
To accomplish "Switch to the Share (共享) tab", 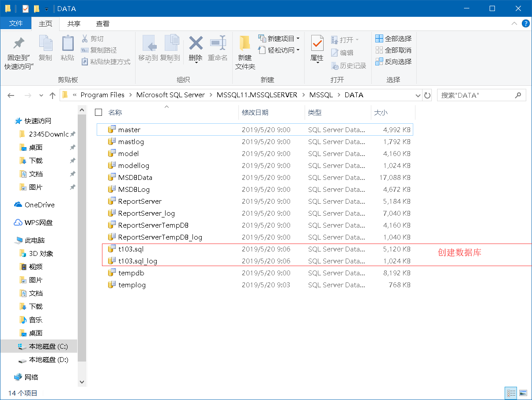I will [x=74, y=23].
